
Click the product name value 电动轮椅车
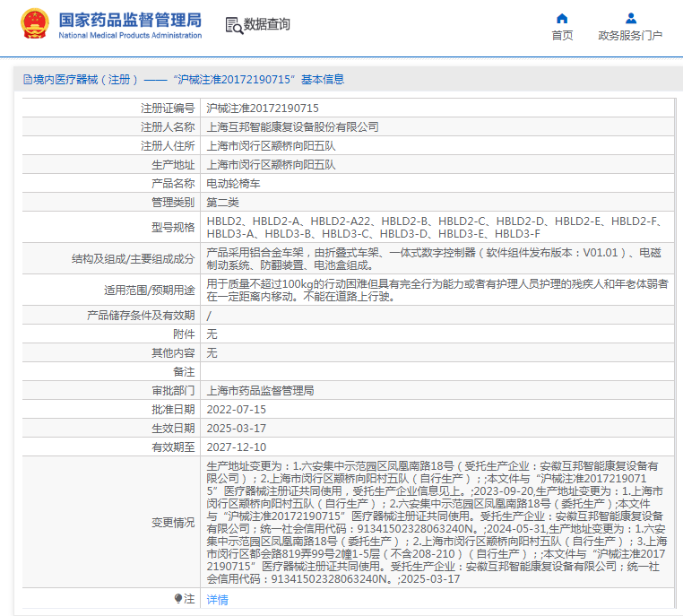233,183
